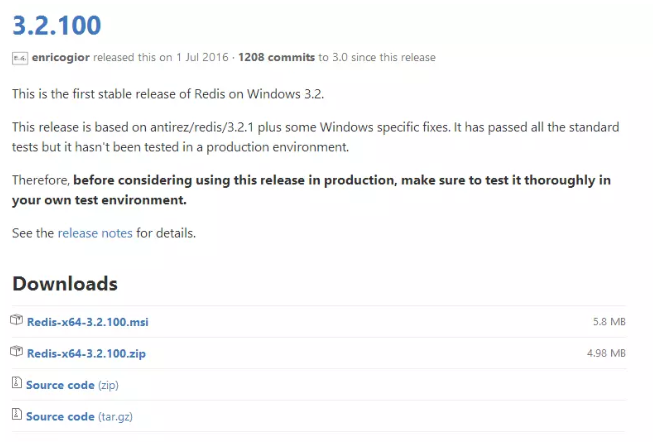Click the bold production warning text
This screenshot has height=446, width=653.
(311, 190)
